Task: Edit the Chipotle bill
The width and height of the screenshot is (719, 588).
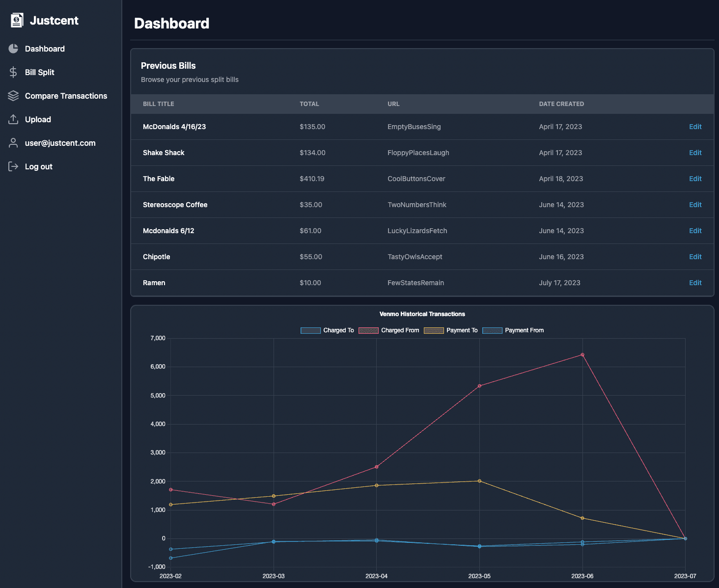Action: 695,257
